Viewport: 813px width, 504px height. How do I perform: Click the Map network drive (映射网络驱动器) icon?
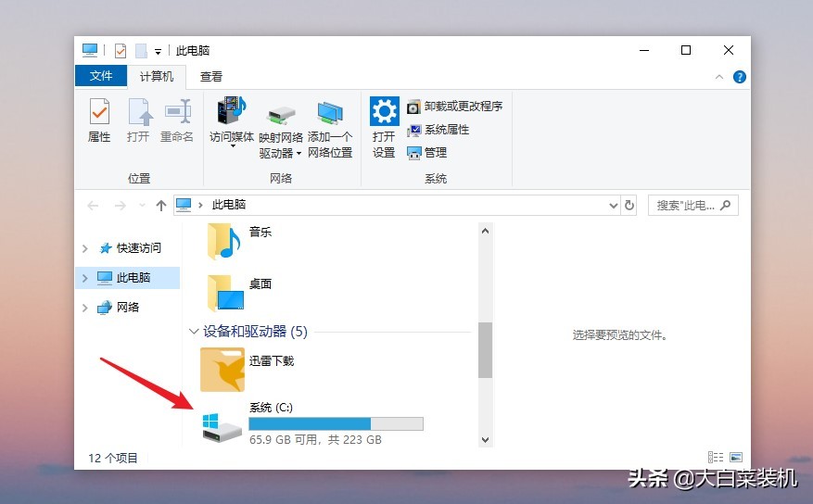281,115
